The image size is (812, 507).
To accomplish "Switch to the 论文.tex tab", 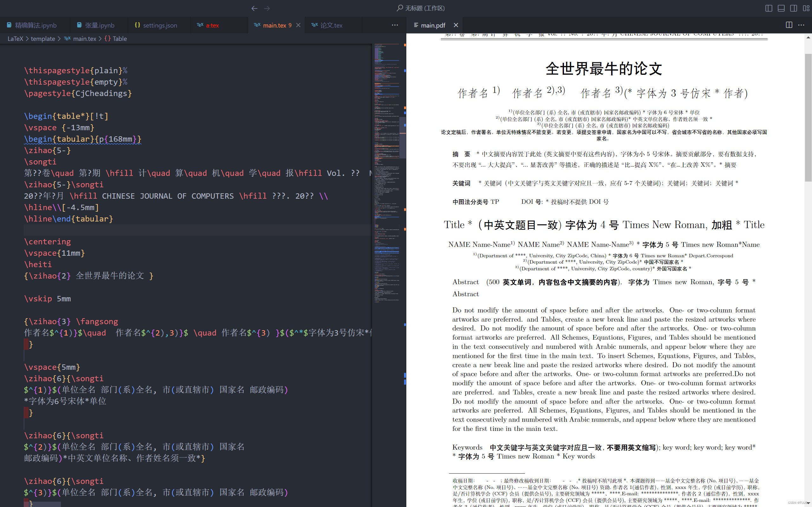I will (x=331, y=25).
